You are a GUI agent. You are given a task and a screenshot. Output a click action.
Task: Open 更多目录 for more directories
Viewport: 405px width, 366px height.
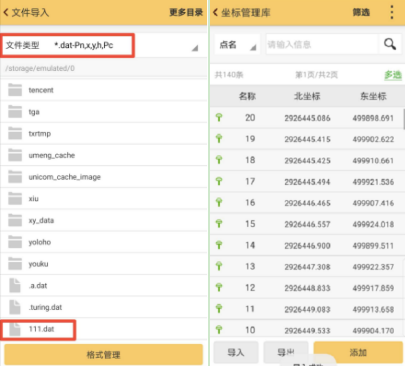pyautogui.click(x=186, y=13)
